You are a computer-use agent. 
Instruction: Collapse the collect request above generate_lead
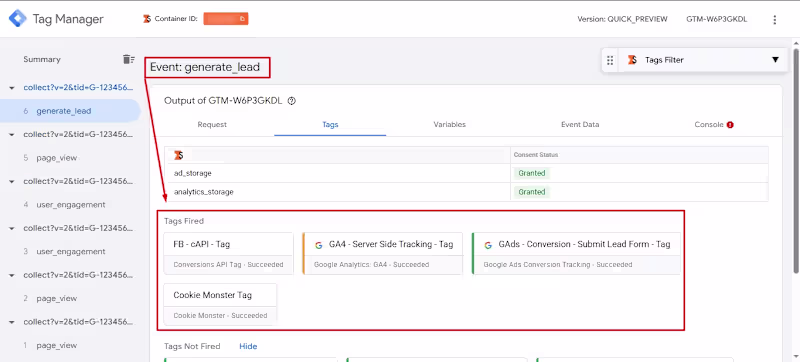click(x=12, y=88)
